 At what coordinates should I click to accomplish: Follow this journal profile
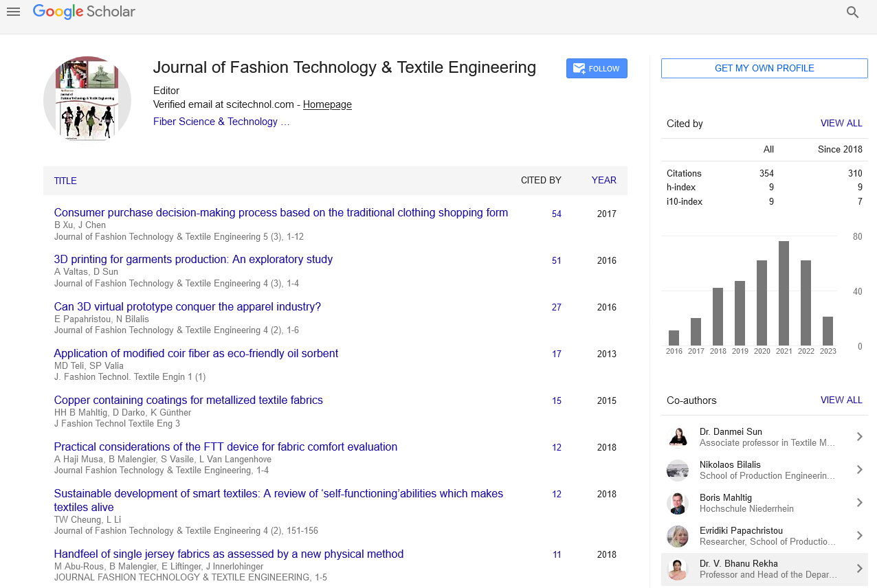597,69
